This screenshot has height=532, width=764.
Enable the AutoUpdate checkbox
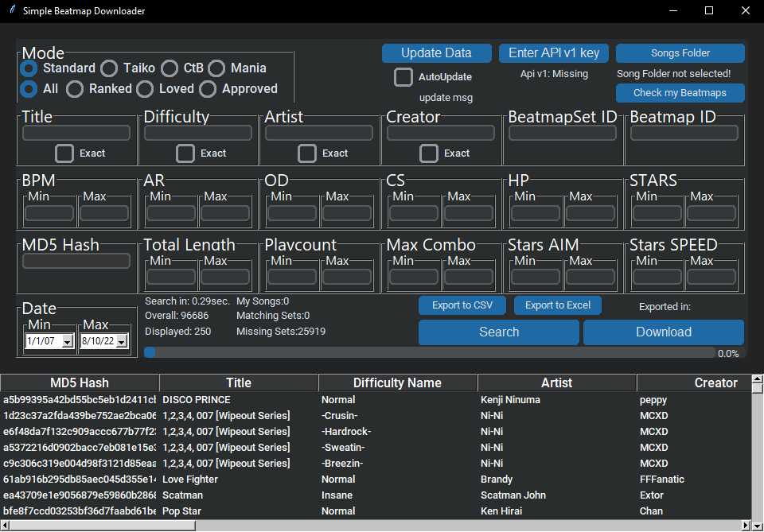click(403, 77)
